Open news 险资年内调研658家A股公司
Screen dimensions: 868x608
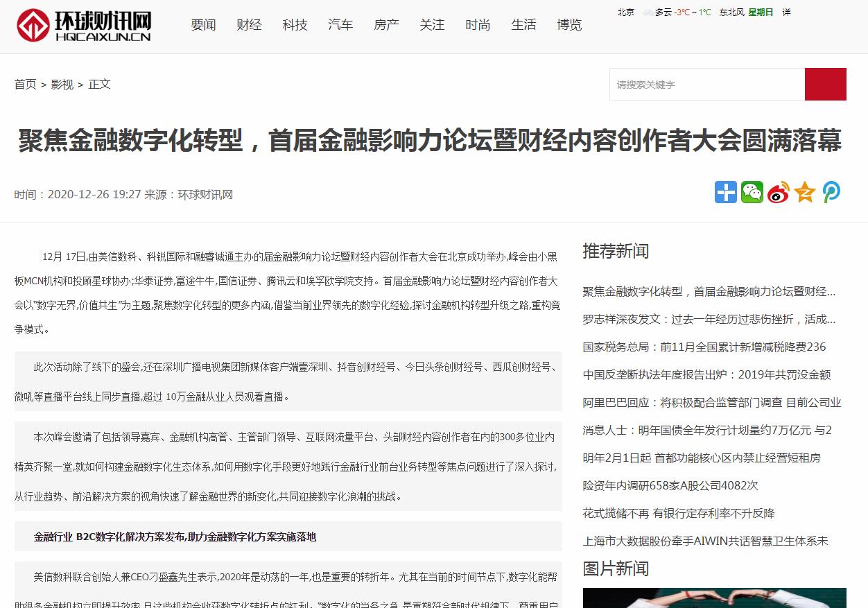pyautogui.click(x=670, y=485)
